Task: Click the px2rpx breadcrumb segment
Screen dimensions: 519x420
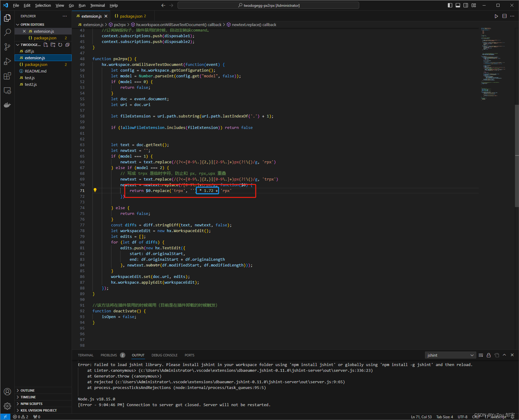Action: tap(117, 25)
